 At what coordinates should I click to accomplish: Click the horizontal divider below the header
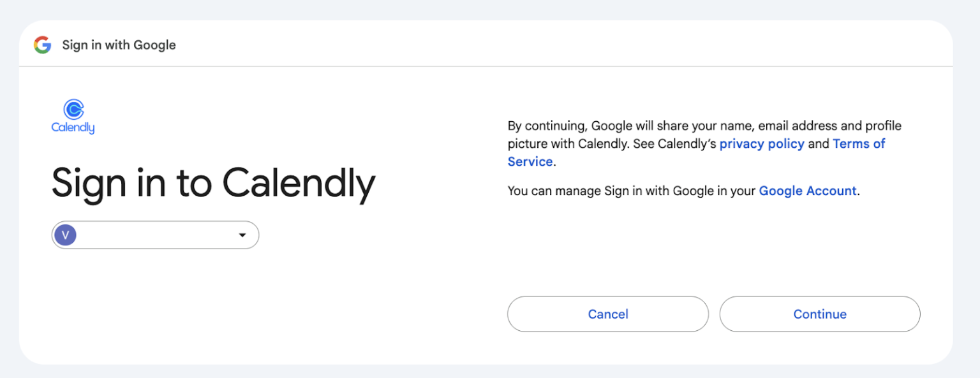(485, 66)
